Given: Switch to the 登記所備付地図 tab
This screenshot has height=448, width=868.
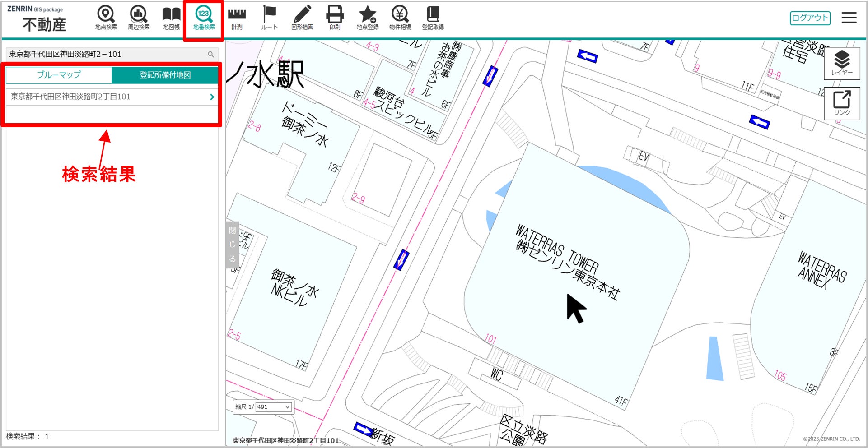Looking at the screenshot, I should (x=165, y=75).
